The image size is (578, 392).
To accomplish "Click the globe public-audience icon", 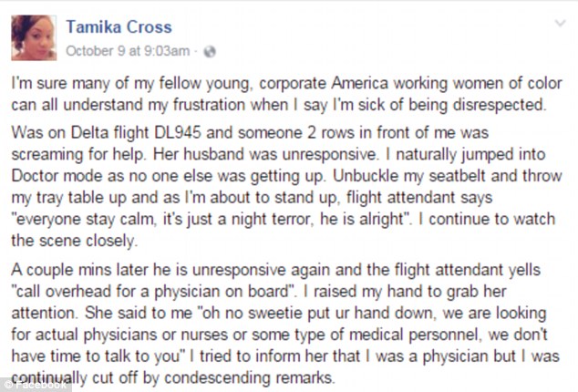I will 210,51.
